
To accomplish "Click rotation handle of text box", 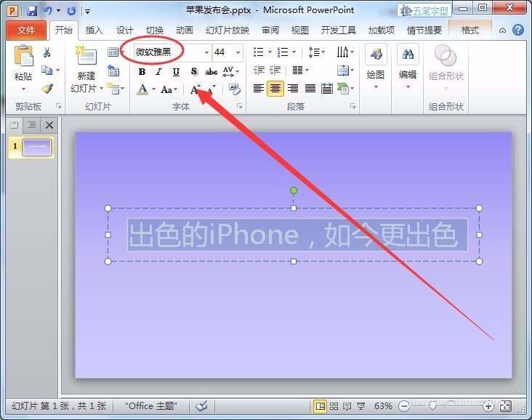I will (294, 190).
